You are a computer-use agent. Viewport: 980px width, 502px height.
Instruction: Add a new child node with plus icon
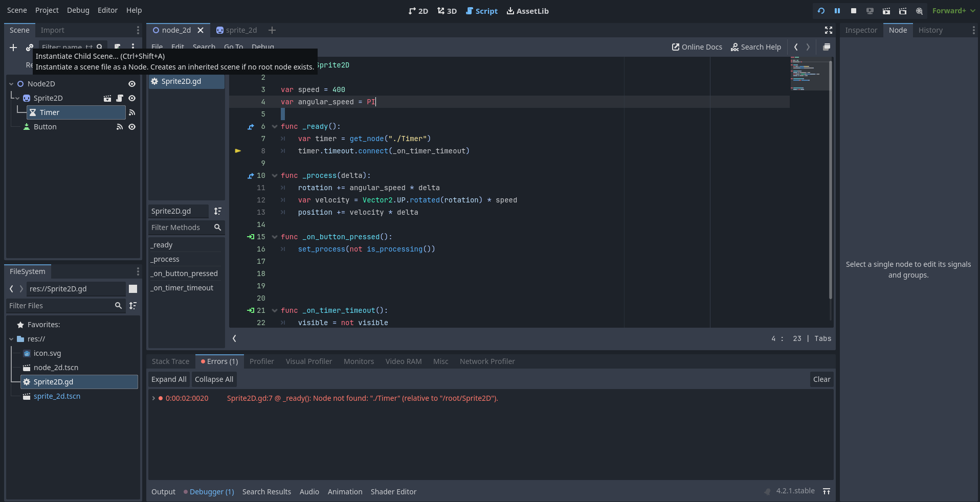coord(13,48)
